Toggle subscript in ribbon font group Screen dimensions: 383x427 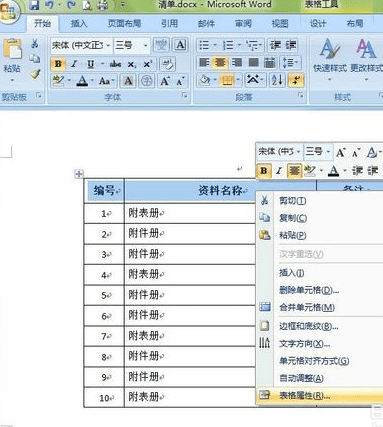click(x=132, y=64)
